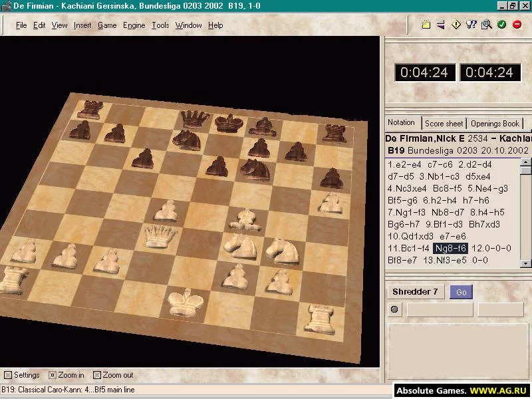Open the Insert menu
Screen dimensions: 532x399
[82, 25]
